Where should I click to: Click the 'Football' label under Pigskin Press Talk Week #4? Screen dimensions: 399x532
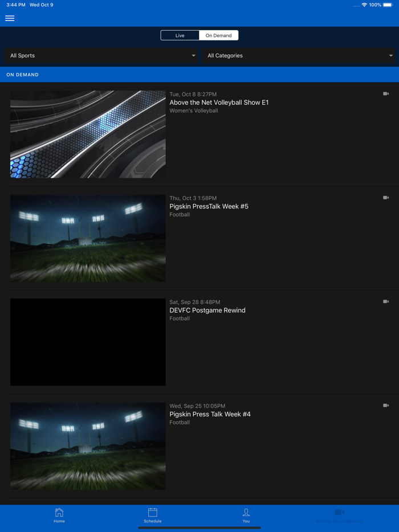[x=180, y=422]
